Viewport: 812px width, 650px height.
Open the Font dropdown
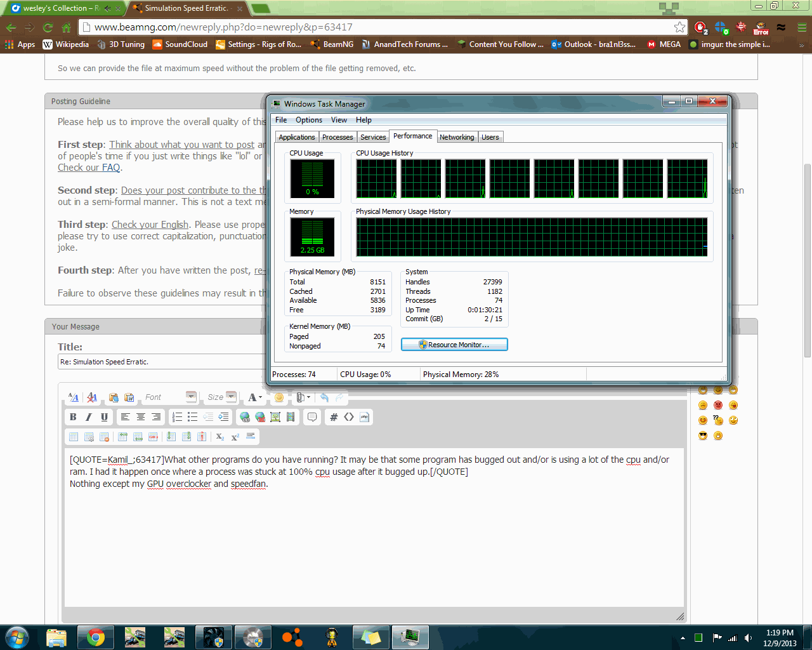pyautogui.click(x=169, y=397)
